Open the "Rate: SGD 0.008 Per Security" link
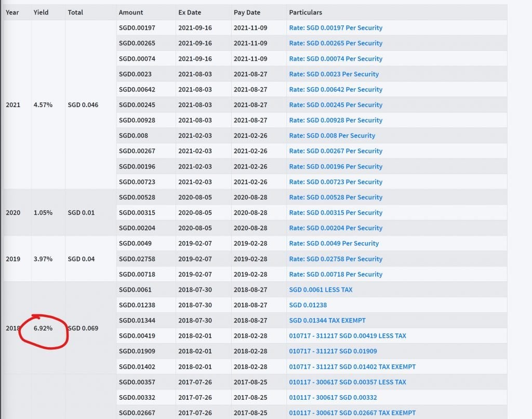532x419 pixels. (332, 136)
